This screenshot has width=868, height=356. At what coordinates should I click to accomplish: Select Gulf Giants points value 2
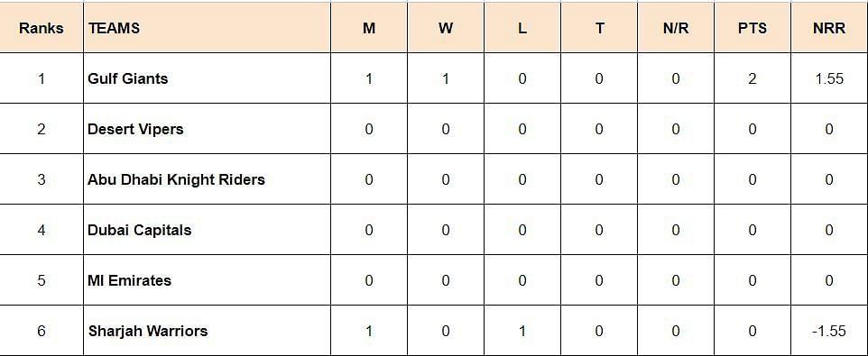753,78
